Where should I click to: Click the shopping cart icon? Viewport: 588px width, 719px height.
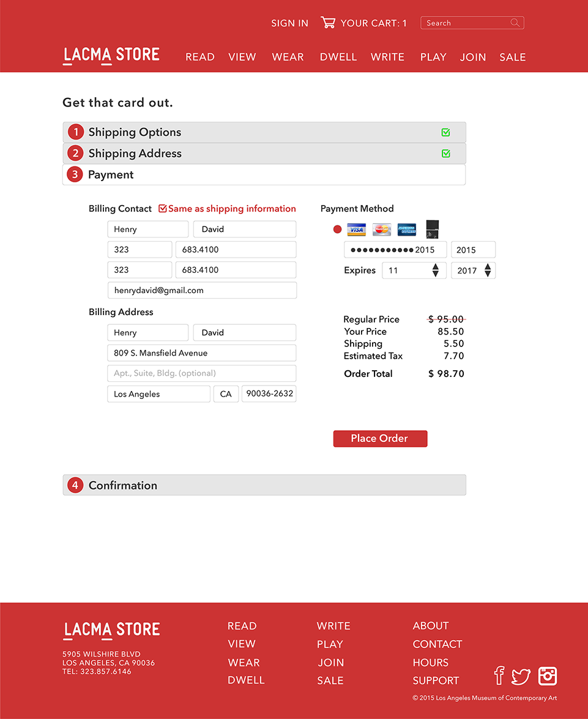coord(328,23)
